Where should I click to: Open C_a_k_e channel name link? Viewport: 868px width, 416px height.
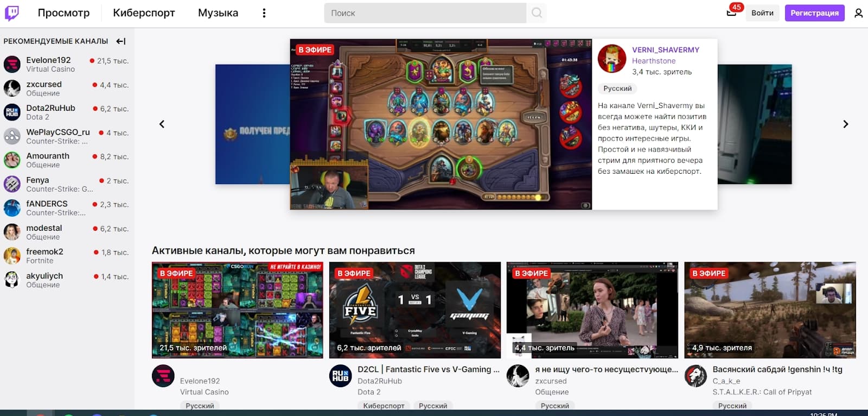point(726,381)
